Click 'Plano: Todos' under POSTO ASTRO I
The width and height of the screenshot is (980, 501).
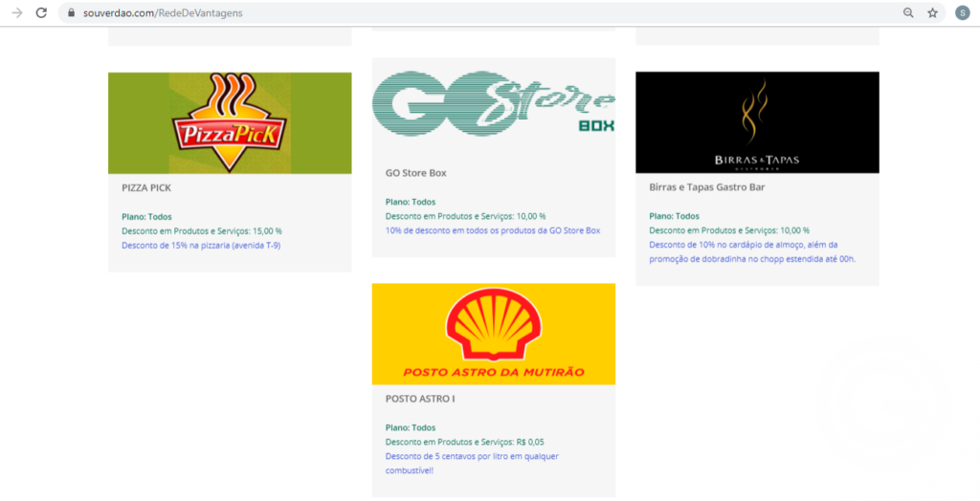[x=411, y=428]
